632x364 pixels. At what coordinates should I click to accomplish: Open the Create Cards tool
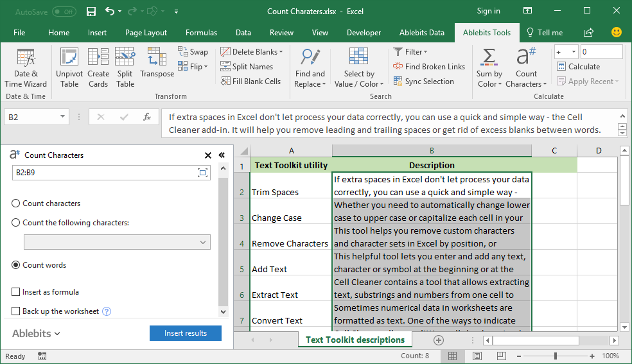tap(98, 67)
